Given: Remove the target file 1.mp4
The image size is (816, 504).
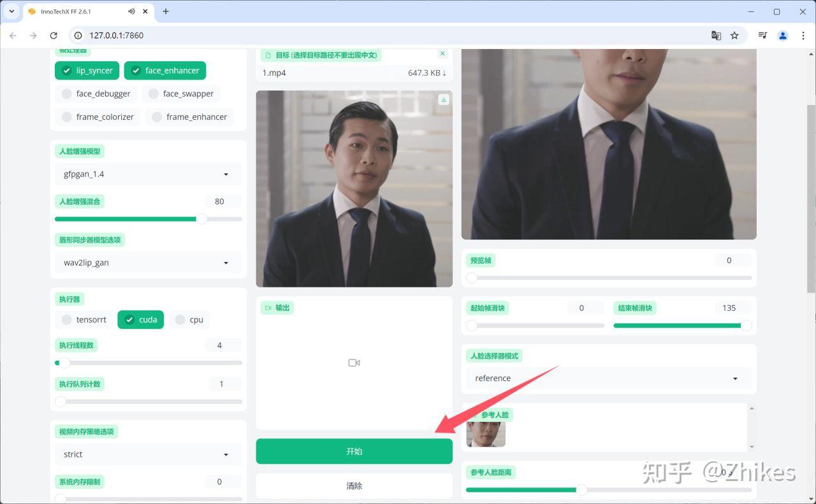Looking at the screenshot, I should pos(442,54).
